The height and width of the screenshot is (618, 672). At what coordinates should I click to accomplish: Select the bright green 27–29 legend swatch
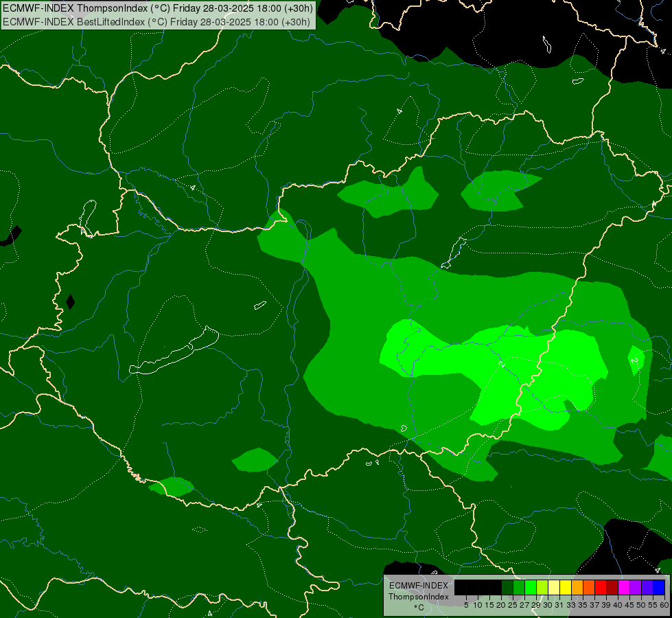point(531,587)
